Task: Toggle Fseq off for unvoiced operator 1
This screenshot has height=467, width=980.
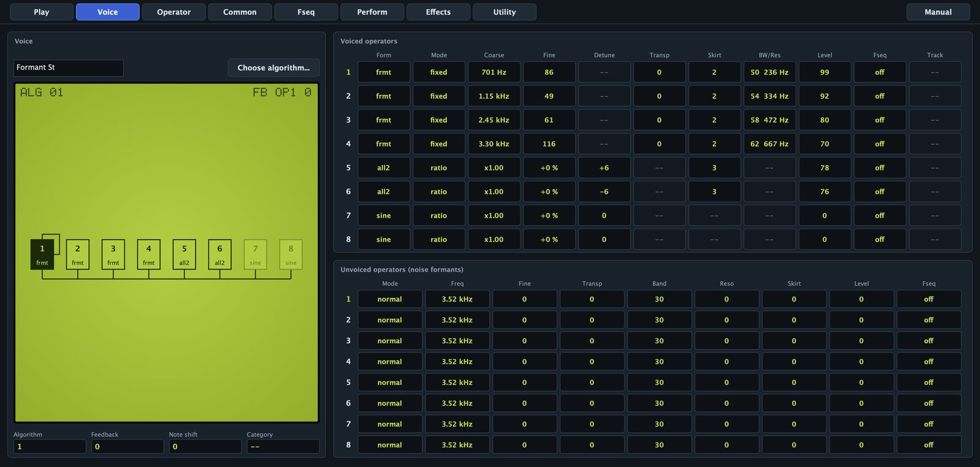Action: (x=929, y=299)
